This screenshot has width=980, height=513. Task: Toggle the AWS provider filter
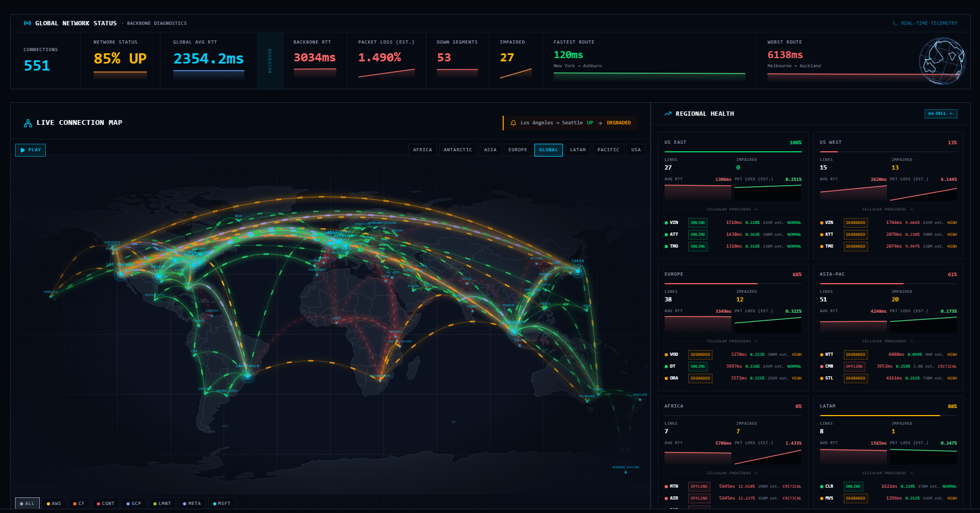click(54, 503)
